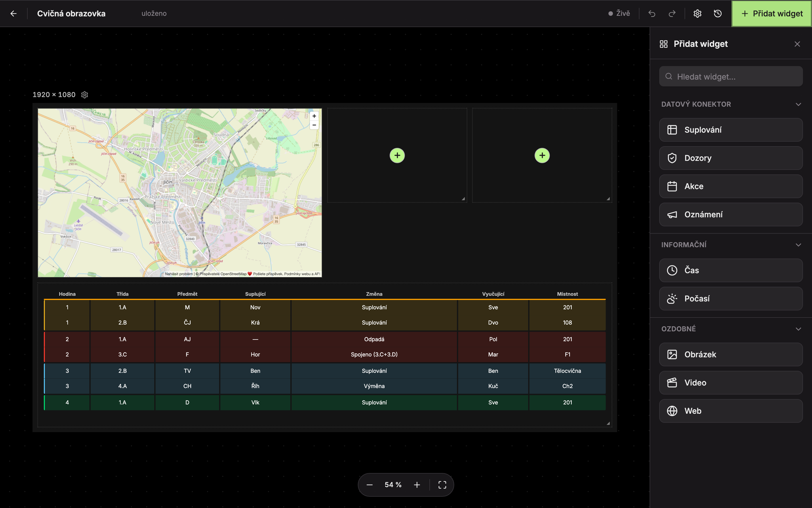
Task: Click the green Přidat widget button
Action: pyautogui.click(x=771, y=14)
